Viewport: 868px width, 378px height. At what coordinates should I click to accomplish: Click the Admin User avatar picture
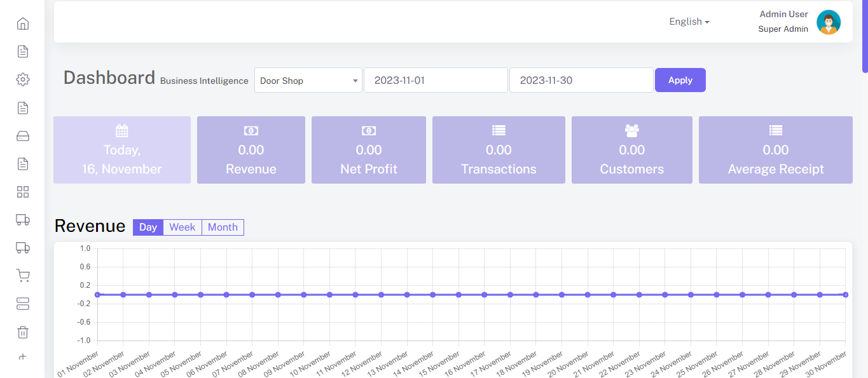click(828, 22)
